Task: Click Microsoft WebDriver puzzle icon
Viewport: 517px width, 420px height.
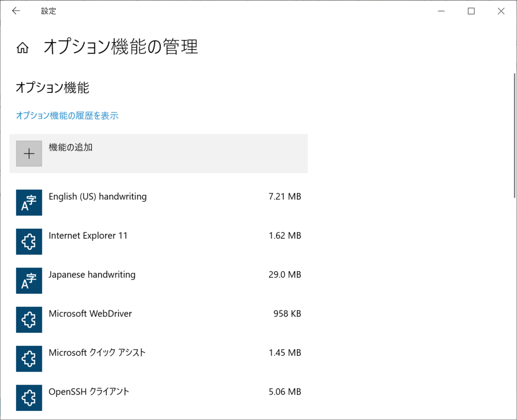Action: click(x=29, y=320)
